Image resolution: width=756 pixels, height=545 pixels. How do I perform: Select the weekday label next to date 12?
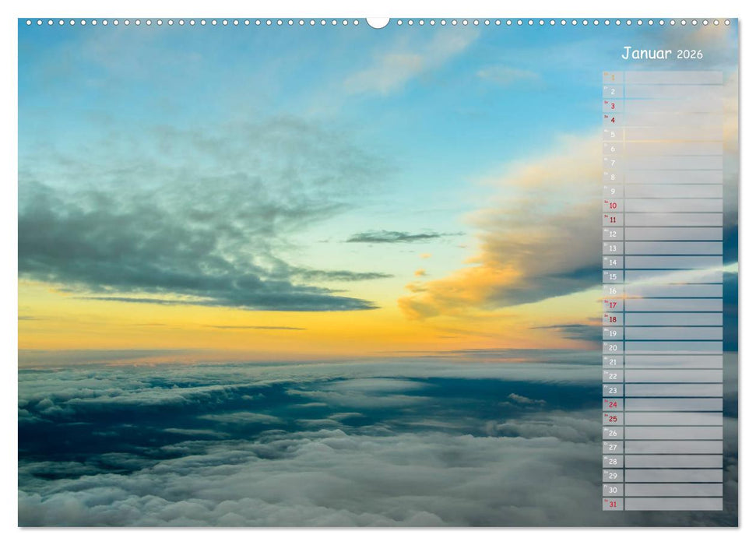pyautogui.click(x=605, y=231)
